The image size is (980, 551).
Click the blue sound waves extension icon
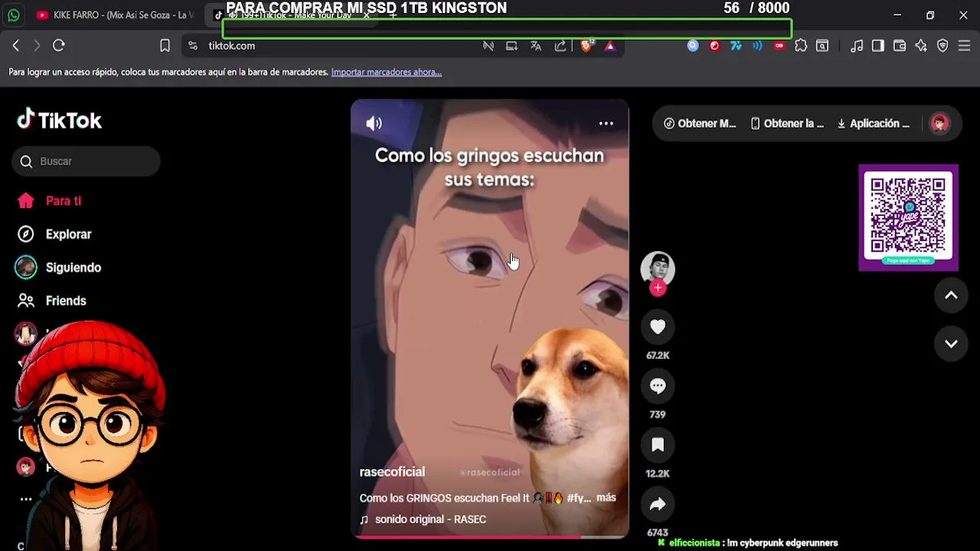pos(757,46)
